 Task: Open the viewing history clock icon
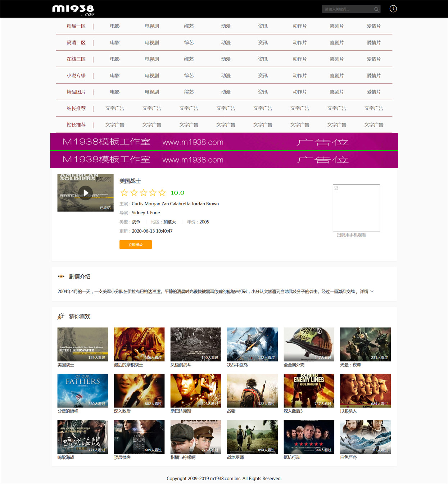[393, 9]
